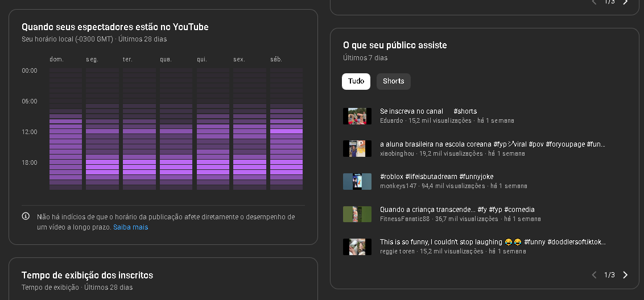
Task: Open the Saiba mais link
Action: tap(130, 227)
